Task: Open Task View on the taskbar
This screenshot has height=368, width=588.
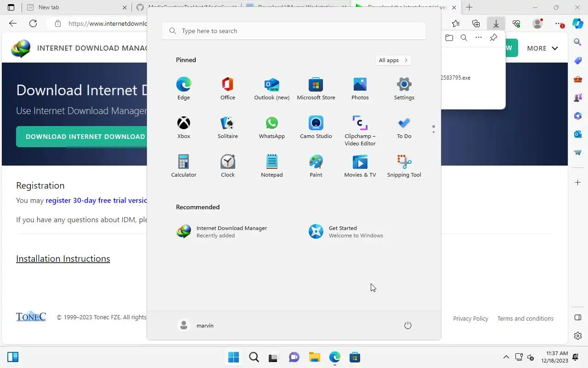Action: point(274,357)
